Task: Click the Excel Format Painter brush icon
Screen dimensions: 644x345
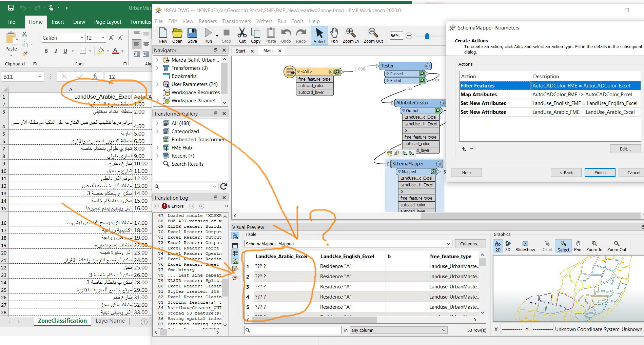Action: click(x=24, y=54)
